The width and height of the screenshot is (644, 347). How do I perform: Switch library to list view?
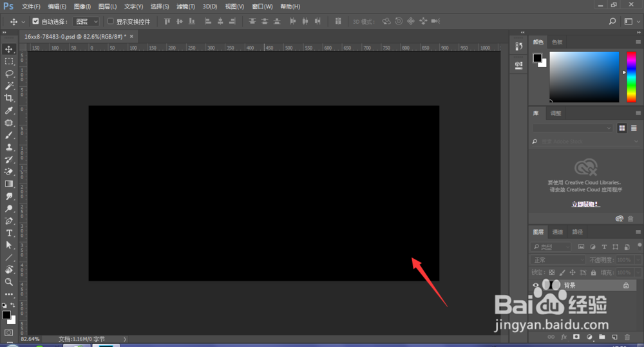(634, 128)
